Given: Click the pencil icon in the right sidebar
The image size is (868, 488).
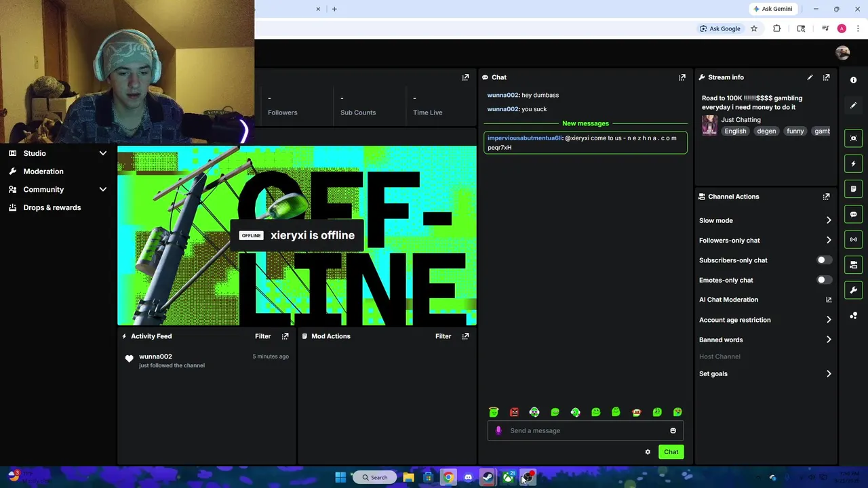Looking at the screenshot, I should pos(853,105).
